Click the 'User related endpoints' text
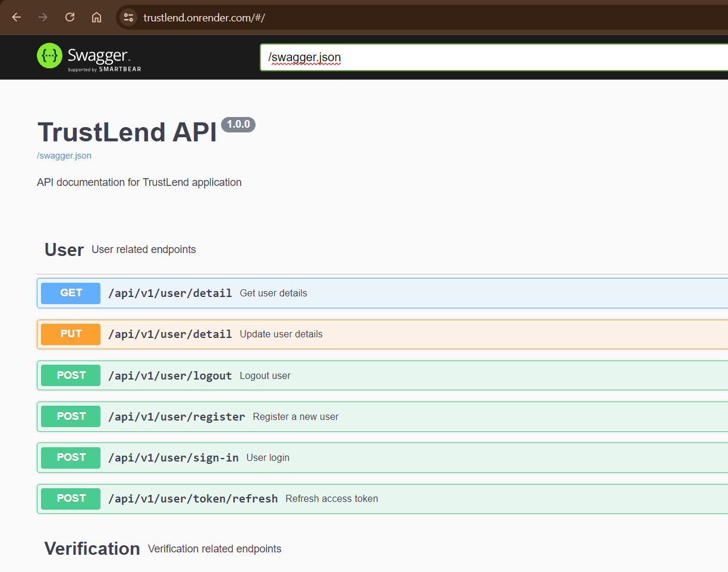Image resolution: width=728 pixels, height=572 pixels. coord(144,249)
